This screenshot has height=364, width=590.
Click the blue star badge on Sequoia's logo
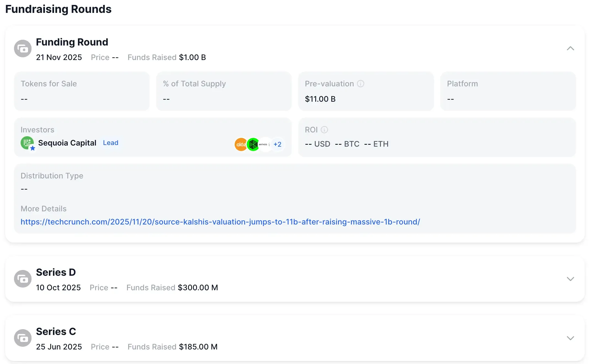(x=33, y=148)
